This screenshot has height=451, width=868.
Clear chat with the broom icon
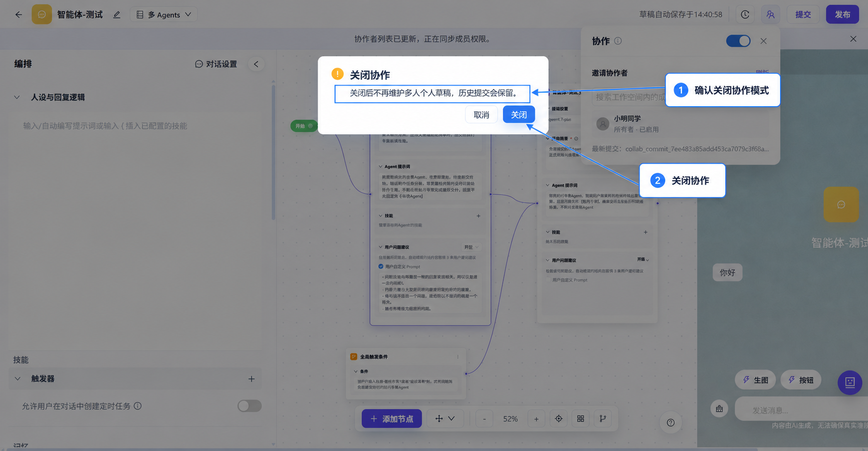click(719, 409)
